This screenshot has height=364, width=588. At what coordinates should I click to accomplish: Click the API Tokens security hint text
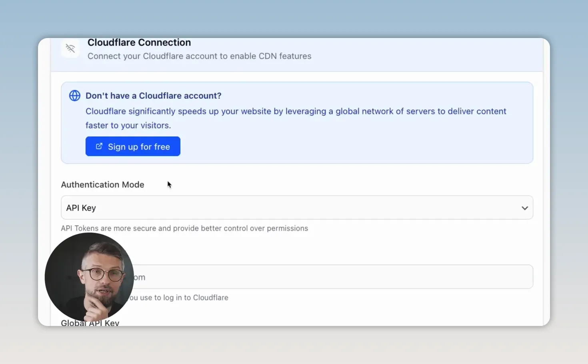tap(184, 228)
